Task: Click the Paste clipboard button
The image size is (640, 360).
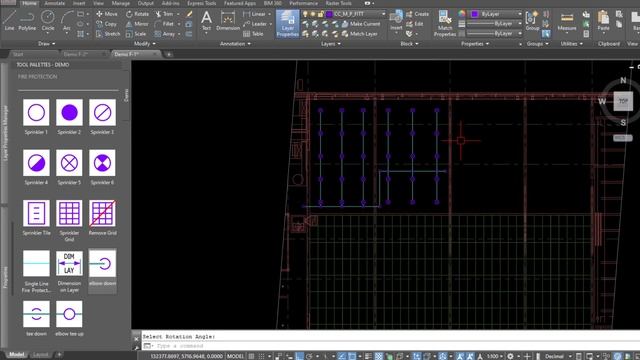Action: click(603, 20)
